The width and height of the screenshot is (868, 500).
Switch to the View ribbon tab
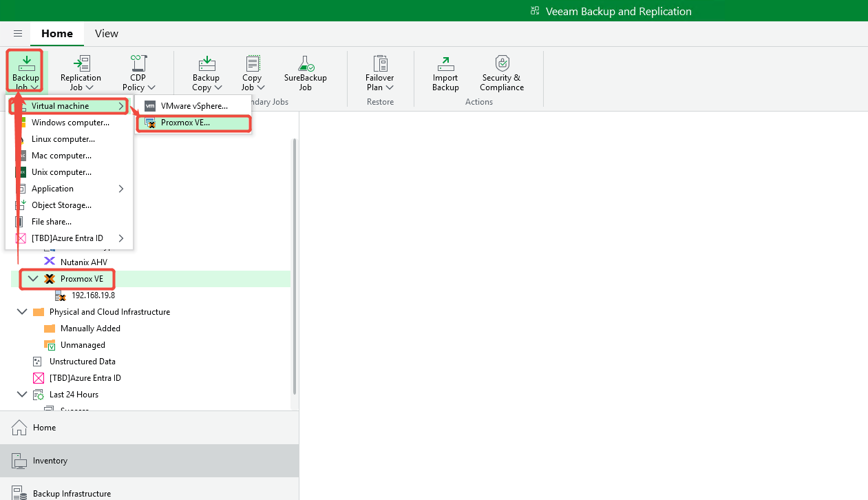tap(107, 33)
